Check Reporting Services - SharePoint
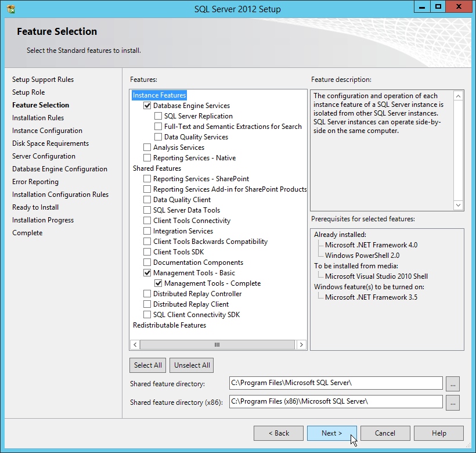The width and height of the screenshot is (476, 453). click(x=147, y=179)
